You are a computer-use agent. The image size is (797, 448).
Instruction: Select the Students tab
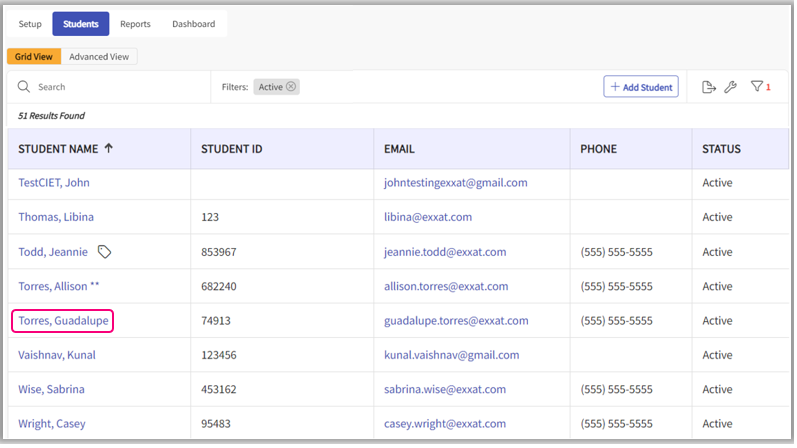[x=81, y=24]
